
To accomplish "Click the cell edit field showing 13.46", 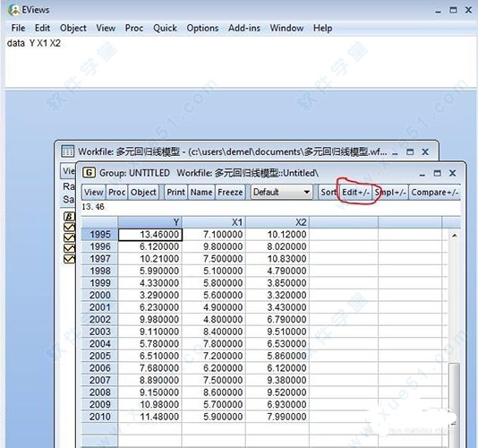I will click(270, 207).
